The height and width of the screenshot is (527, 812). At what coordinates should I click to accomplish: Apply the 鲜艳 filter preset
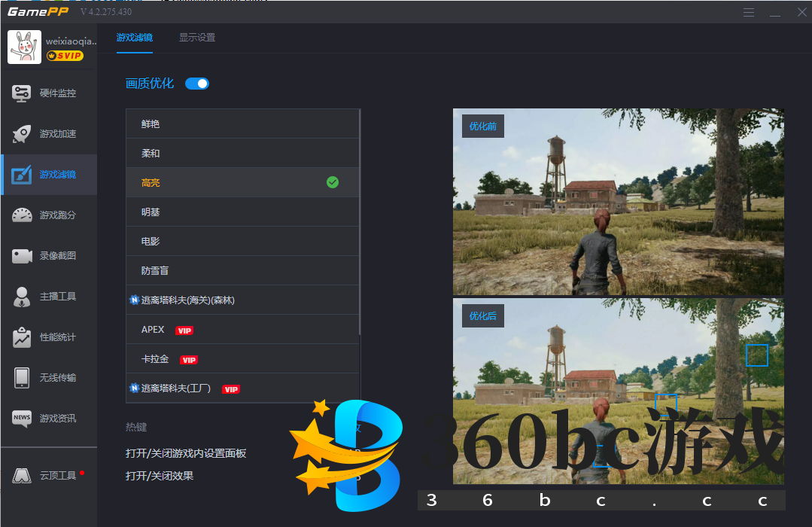pos(242,123)
